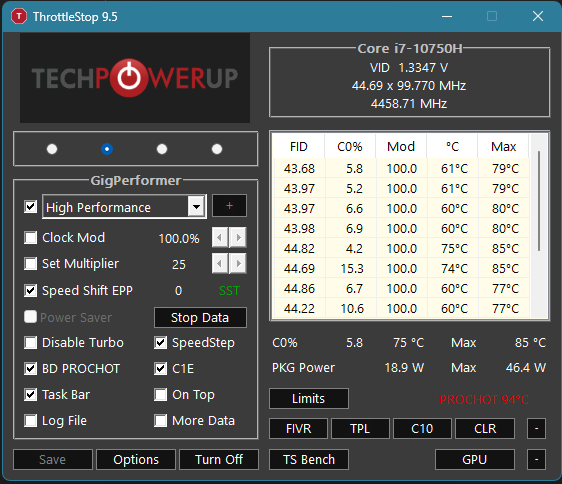Click the C0% value 15.3
The height and width of the screenshot is (484, 562).
point(352,269)
